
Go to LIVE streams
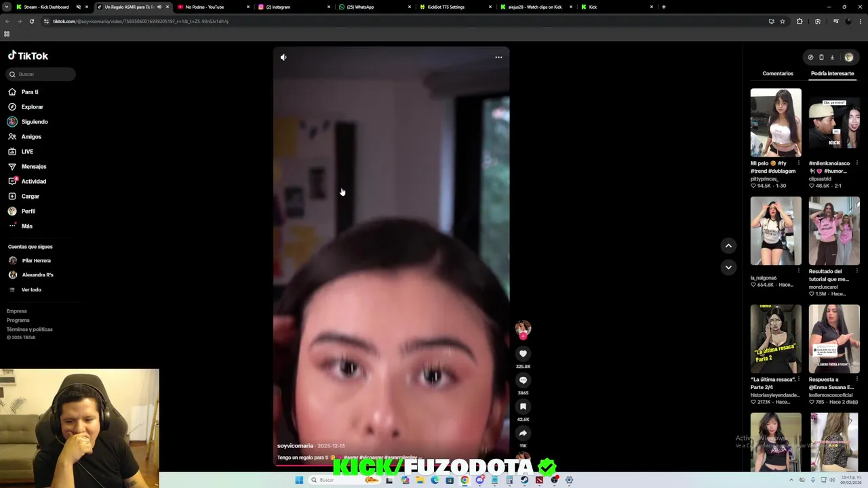pos(27,152)
